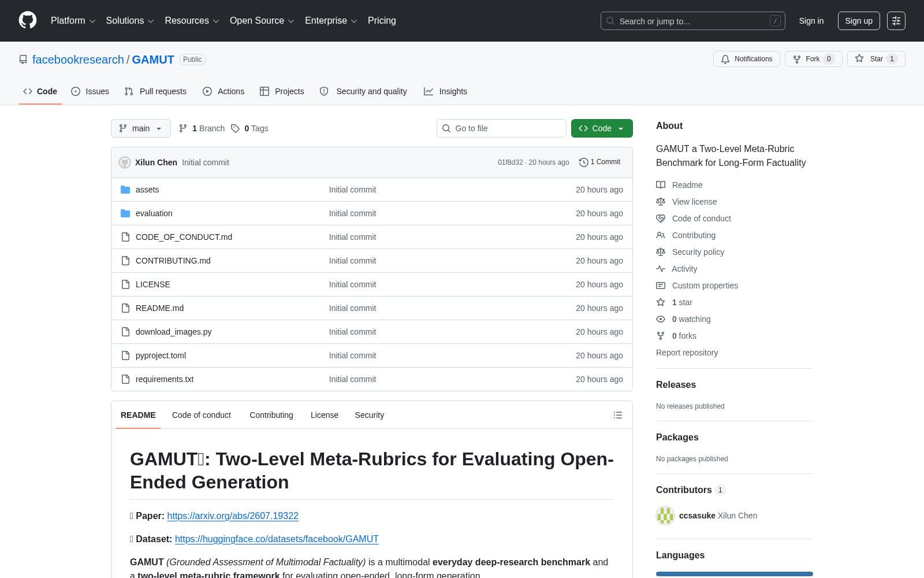Viewport: 924px width, 578px height.
Task: Click the Fork repository icon
Action: pos(797,59)
